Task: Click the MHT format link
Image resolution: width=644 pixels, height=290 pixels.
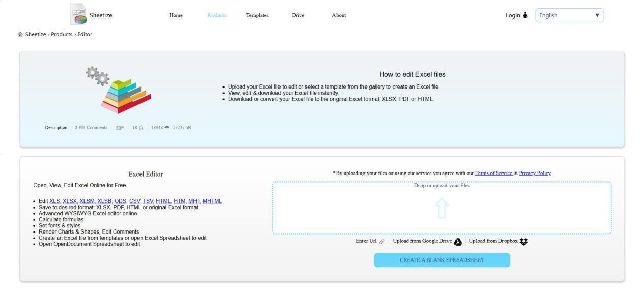Action: (194, 201)
